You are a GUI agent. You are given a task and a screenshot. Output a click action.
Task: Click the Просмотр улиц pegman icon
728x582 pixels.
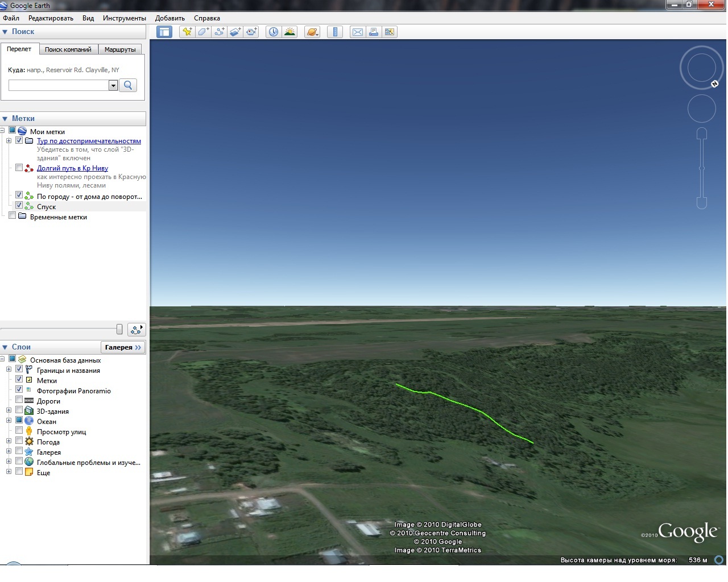pos(29,431)
